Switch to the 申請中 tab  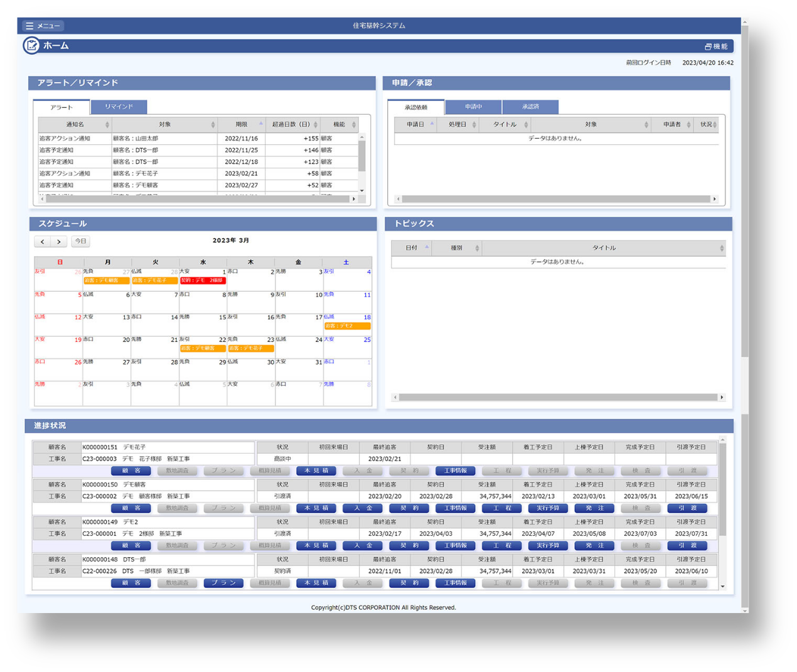[473, 107]
